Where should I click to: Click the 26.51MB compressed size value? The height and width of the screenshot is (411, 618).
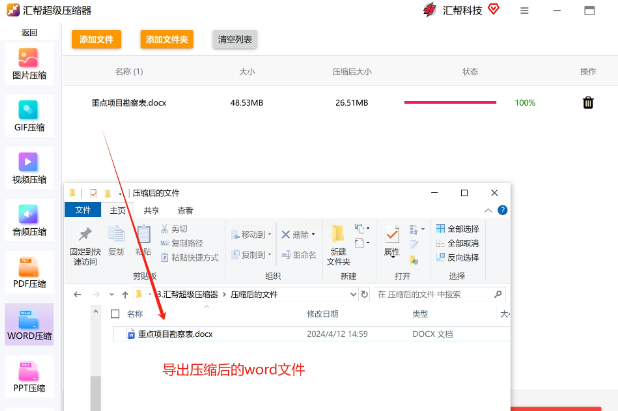coord(352,103)
